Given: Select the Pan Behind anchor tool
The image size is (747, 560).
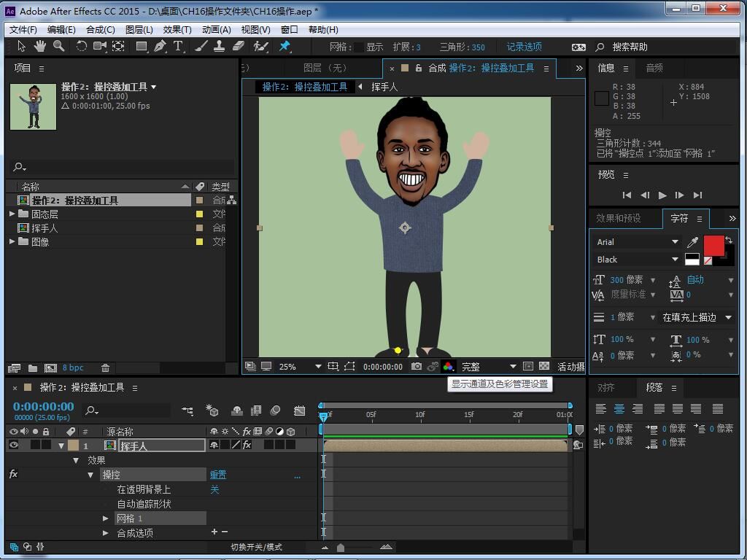Looking at the screenshot, I should click(x=118, y=46).
